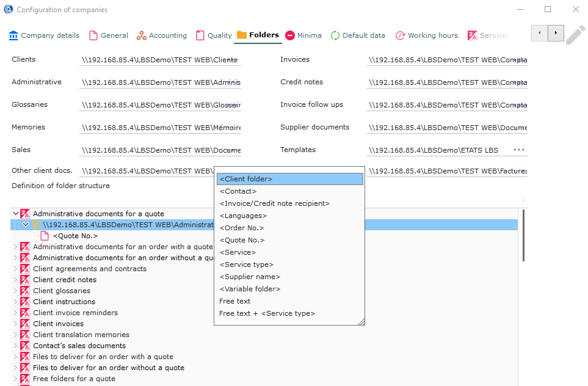Image resolution: width=588 pixels, height=386 pixels.
Task: Click the tree view vertical scrollbar
Action: click(523, 235)
